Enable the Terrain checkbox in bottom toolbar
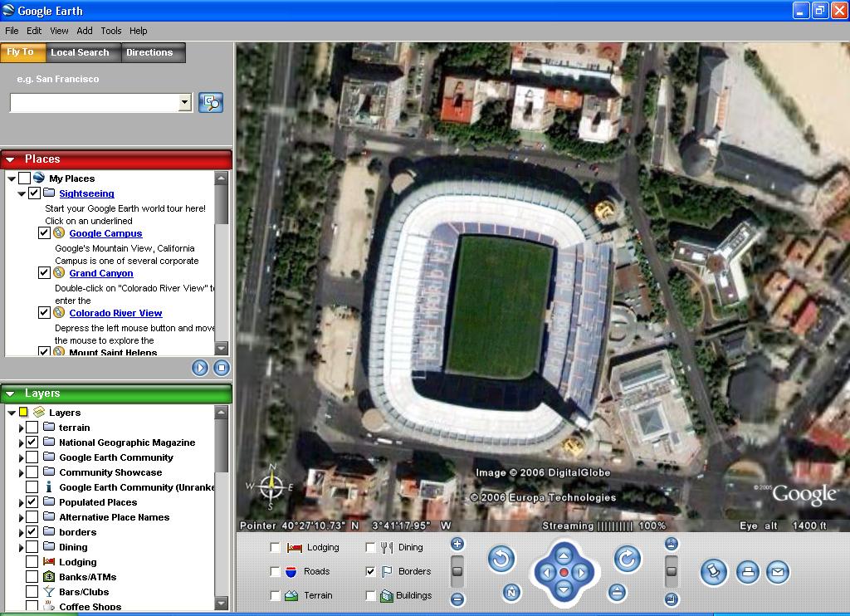850x616 pixels. [x=275, y=595]
